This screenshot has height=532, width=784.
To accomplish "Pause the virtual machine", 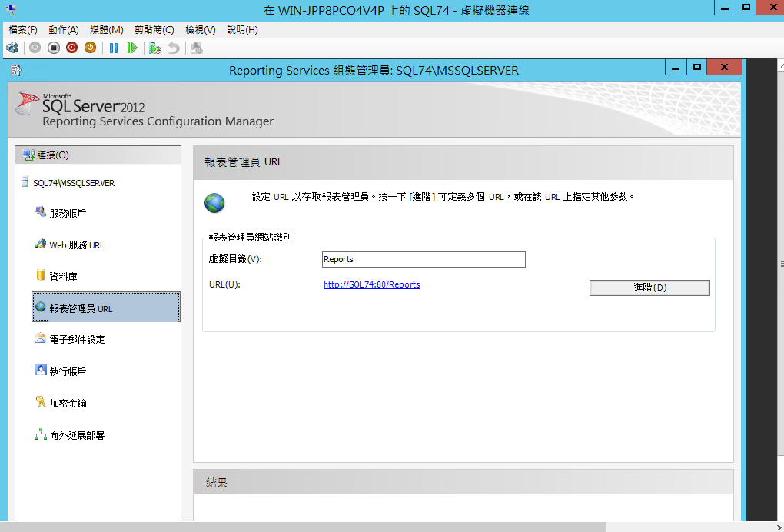I will pyautogui.click(x=114, y=48).
